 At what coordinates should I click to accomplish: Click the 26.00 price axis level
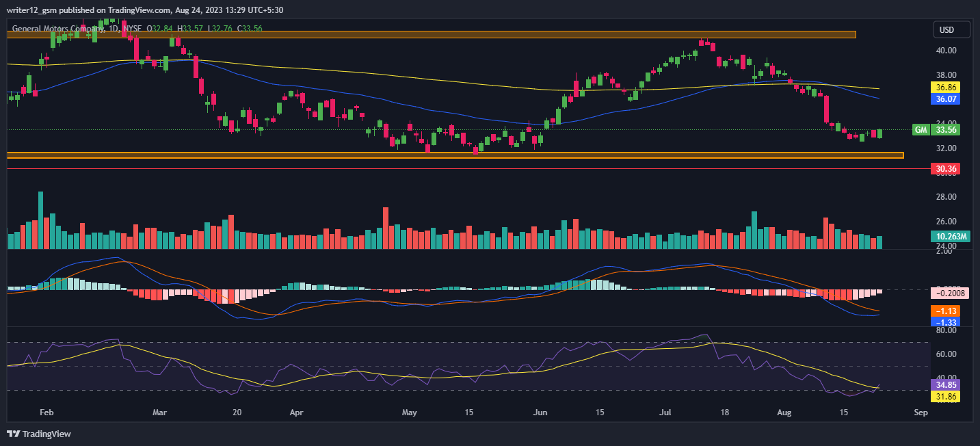coord(946,222)
